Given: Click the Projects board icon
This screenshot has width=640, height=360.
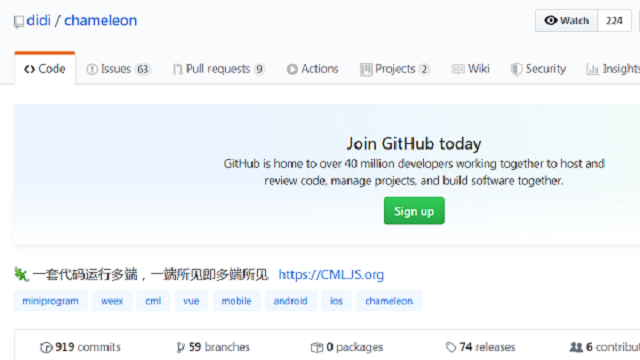Looking at the screenshot, I should (366, 69).
